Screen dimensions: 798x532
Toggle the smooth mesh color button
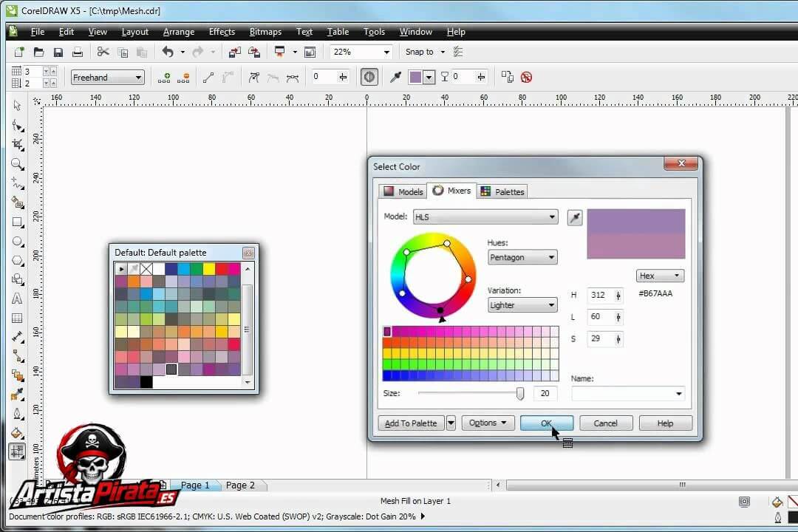coord(369,78)
